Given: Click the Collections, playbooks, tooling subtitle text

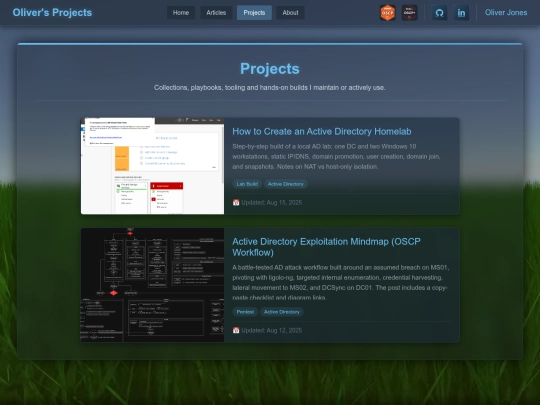Looking at the screenshot, I should (x=270, y=87).
